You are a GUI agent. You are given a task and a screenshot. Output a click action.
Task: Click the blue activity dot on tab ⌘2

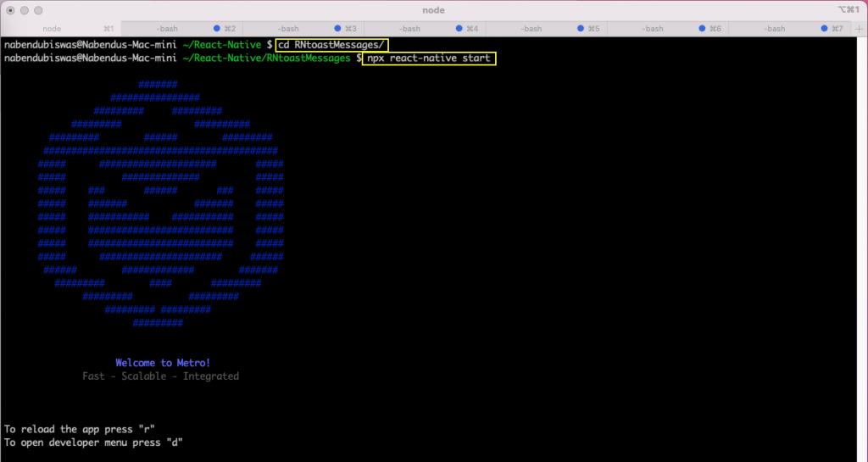(218, 29)
